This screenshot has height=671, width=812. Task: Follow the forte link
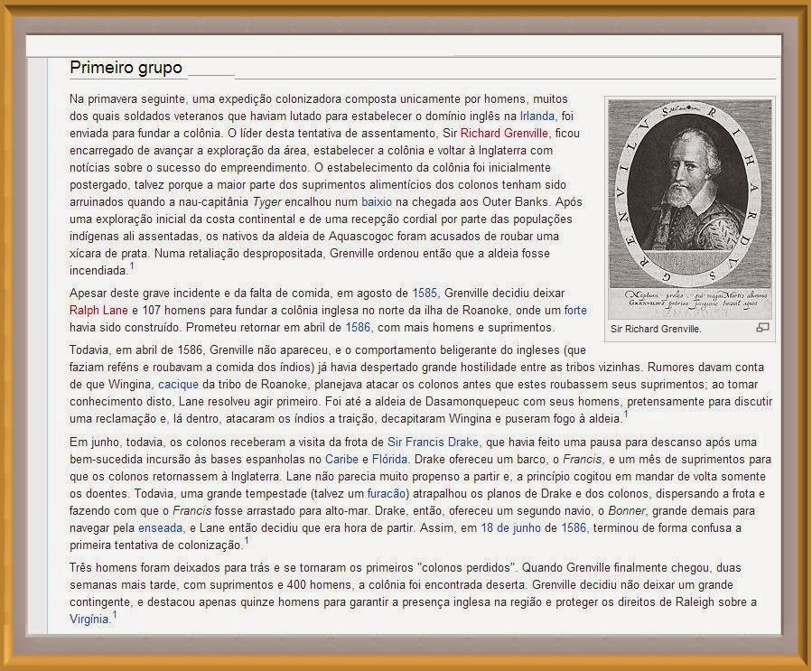575,310
